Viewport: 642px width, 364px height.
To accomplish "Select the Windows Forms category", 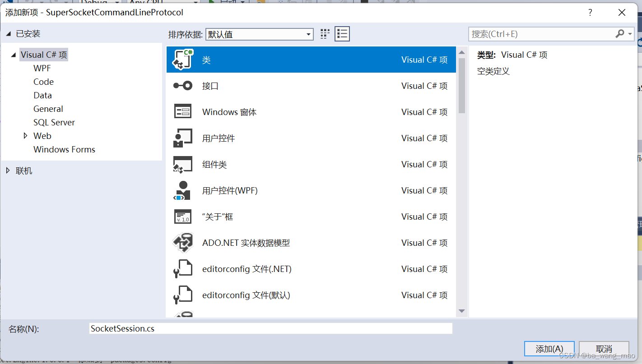I will click(64, 149).
